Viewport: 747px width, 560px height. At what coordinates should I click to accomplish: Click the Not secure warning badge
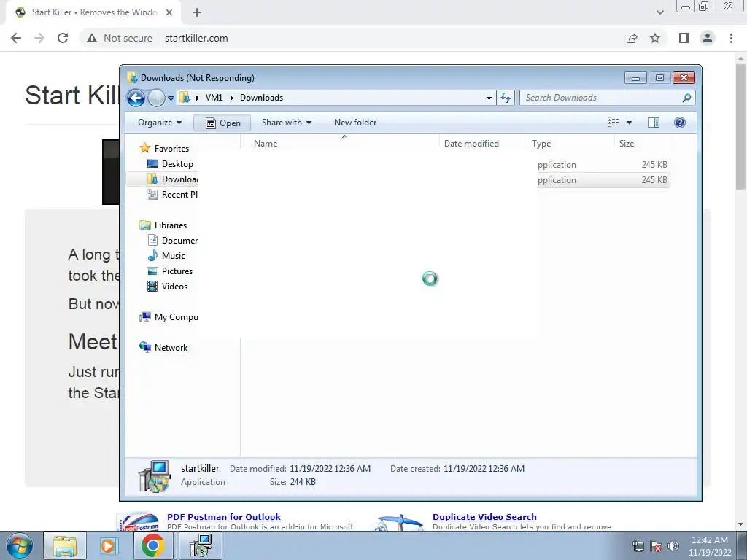[119, 38]
